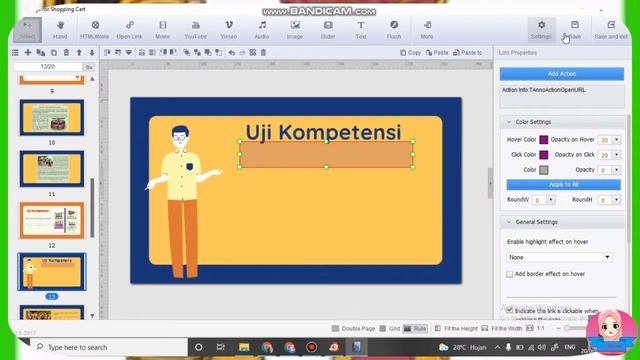The width and height of the screenshot is (640, 360).
Task: Toggle Double Page view
Action: (x=353, y=329)
